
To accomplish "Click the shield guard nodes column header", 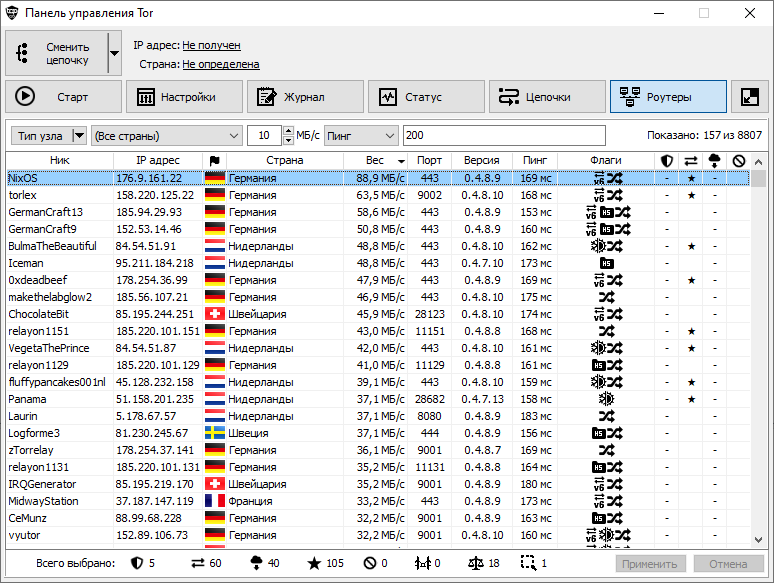I will coord(667,160).
